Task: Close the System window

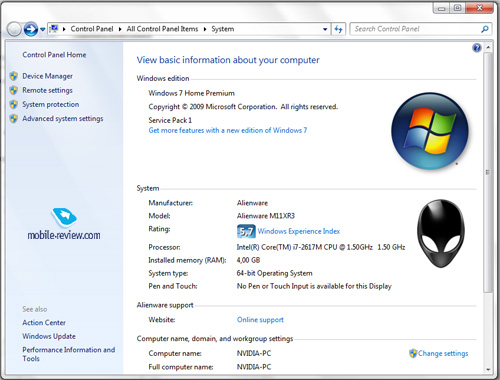Action: 479,8
